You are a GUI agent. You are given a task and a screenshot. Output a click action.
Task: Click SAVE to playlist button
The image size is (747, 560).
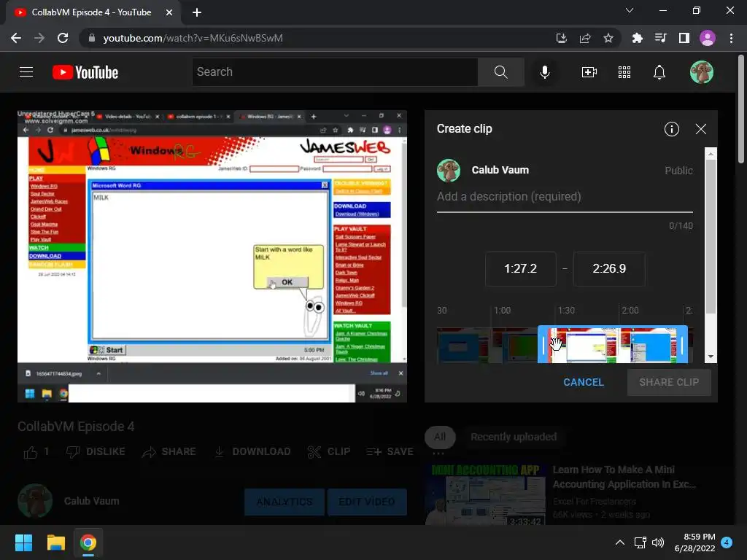click(390, 452)
